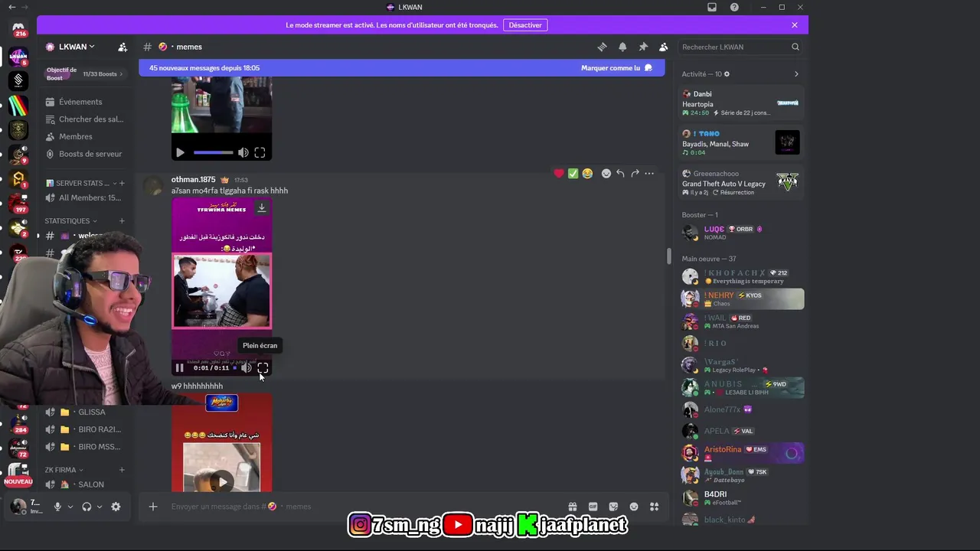
Task: Click Marquer comme lu
Action: click(616, 68)
